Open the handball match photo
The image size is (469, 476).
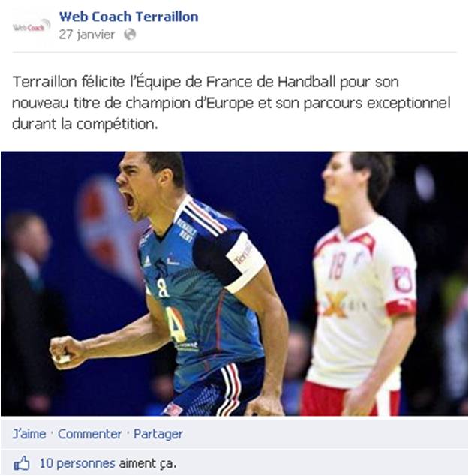[x=234, y=284]
